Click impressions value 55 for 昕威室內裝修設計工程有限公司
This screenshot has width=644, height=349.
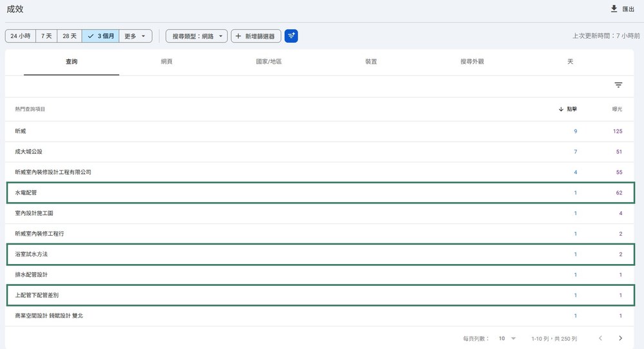(619, 172)
